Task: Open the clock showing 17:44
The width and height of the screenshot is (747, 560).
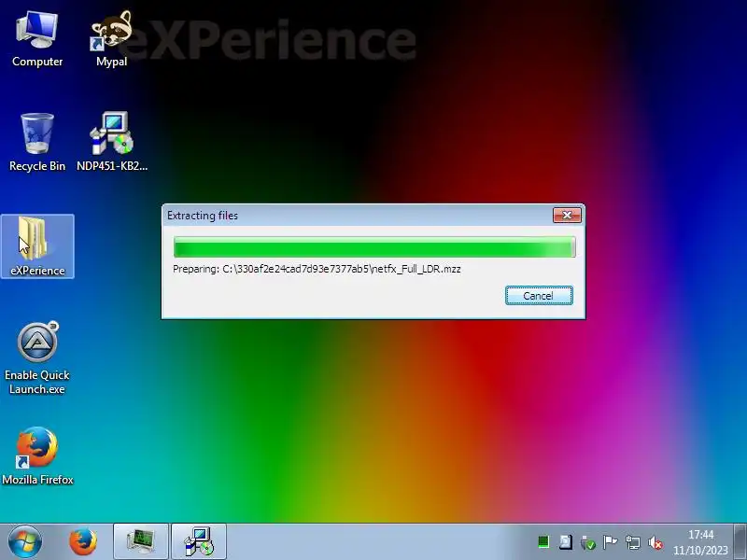Action: [x=700, y=542]
